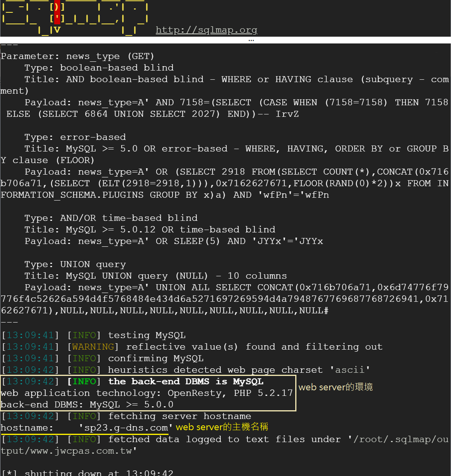Click 'web application technology: OpenResty, PHP 5.2.17'
Screen dimensions: 451x476
click(147, 393)
